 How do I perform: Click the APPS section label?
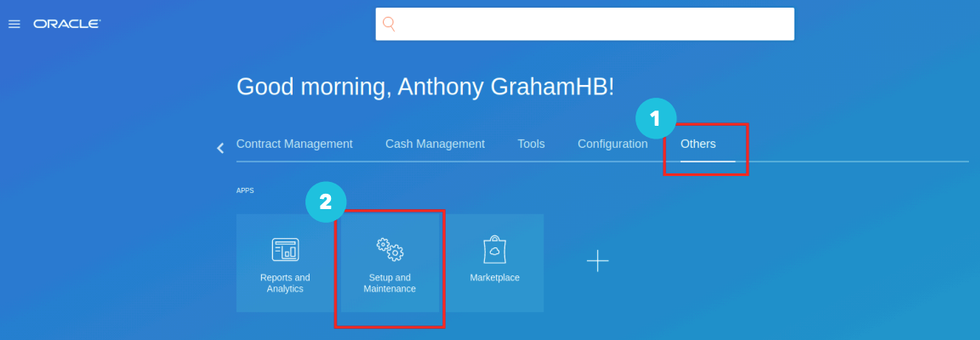[245, 190]
